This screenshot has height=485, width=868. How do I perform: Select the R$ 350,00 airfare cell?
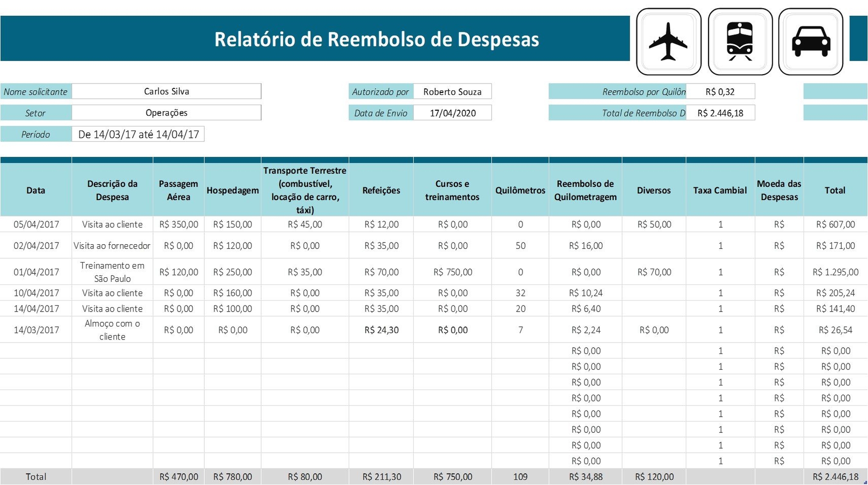[x=178, y=224]
